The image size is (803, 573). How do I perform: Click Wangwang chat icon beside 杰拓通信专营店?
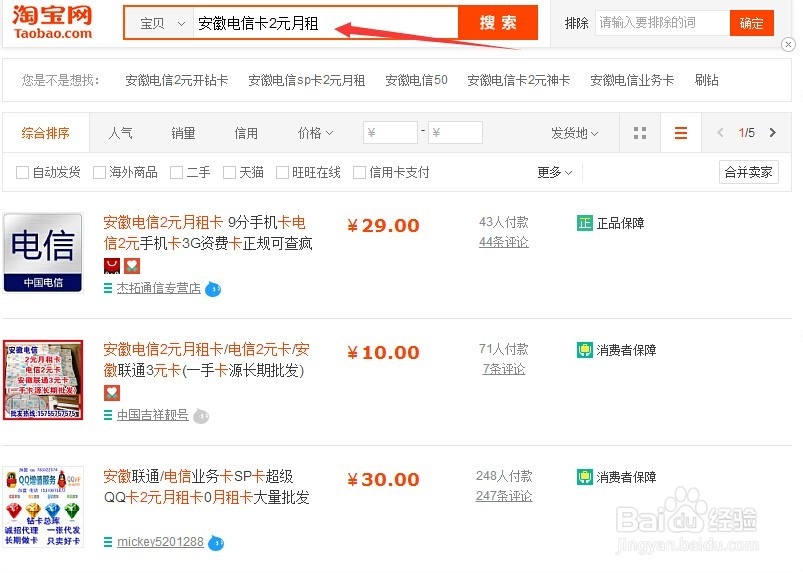coord(213,289)
